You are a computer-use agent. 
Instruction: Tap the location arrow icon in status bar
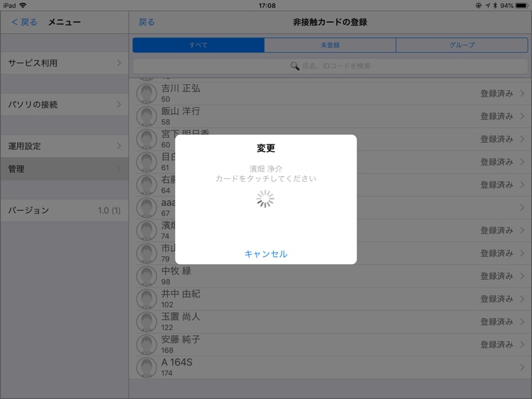[x=488, y=6]
